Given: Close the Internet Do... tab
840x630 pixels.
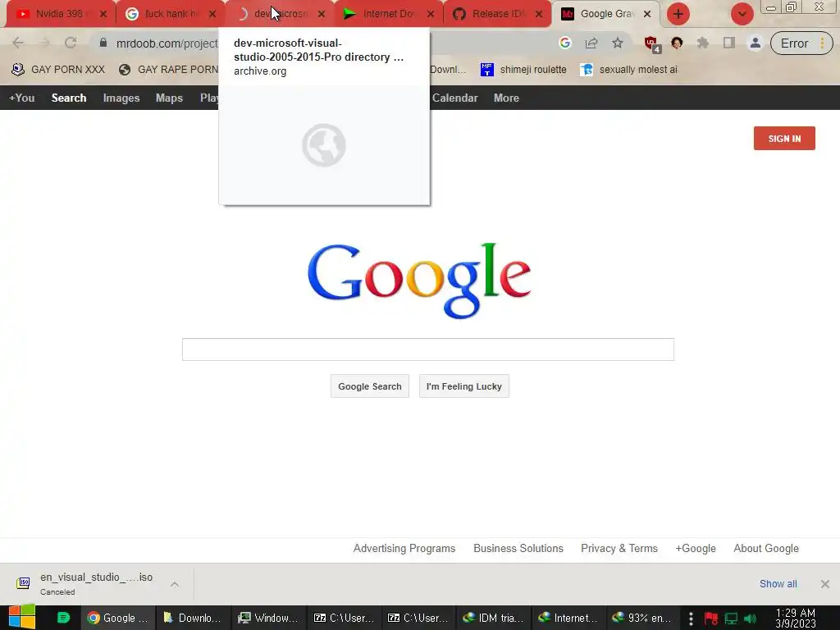Looking at the screenshot, I should pyautogui.click(x=430, y=14).
